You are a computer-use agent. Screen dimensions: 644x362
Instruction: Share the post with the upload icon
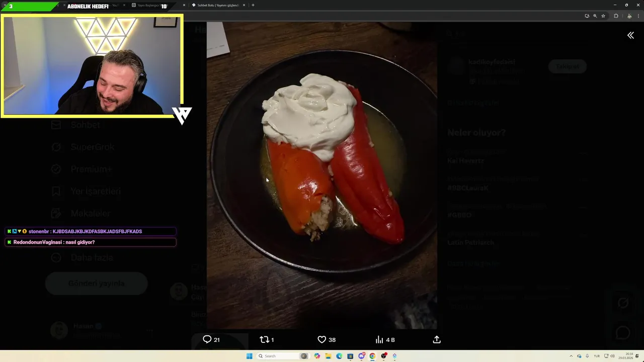tap(437, 340)
